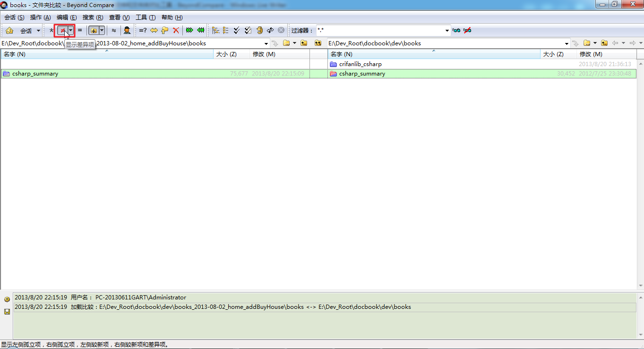This screenshot has width=644, height=349.
Task: Open the 操作 (Actions) menu
Action: click(x=40, y=17)
